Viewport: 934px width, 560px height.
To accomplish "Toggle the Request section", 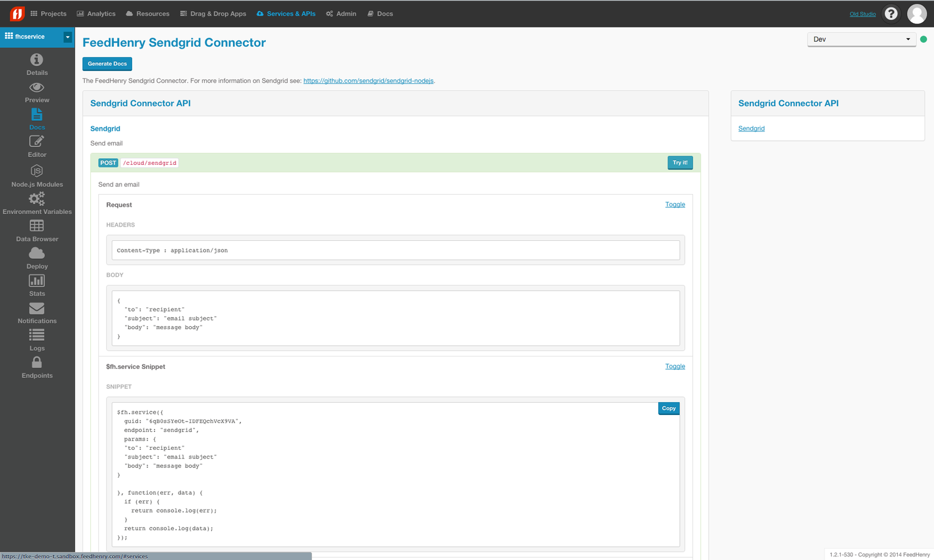I will pyautogui.click(x=675, y=205).
